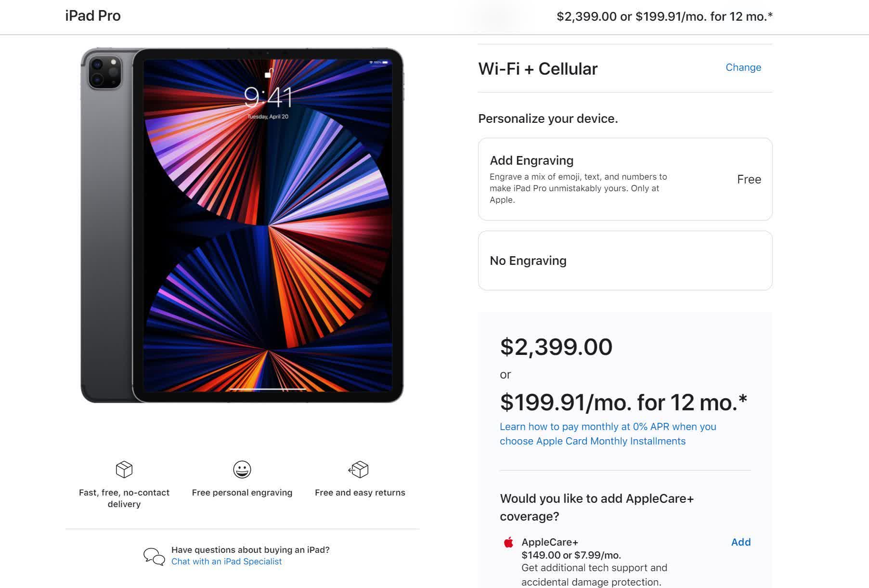Click the delivery box icon
This screenshot has width=869, height=588.
[124, 470]
